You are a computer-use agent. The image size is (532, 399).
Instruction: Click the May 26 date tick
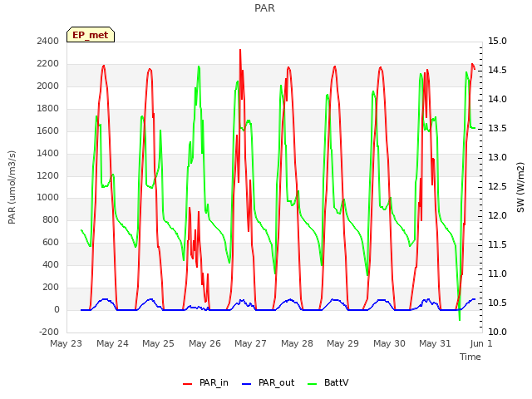click(205, 343)
